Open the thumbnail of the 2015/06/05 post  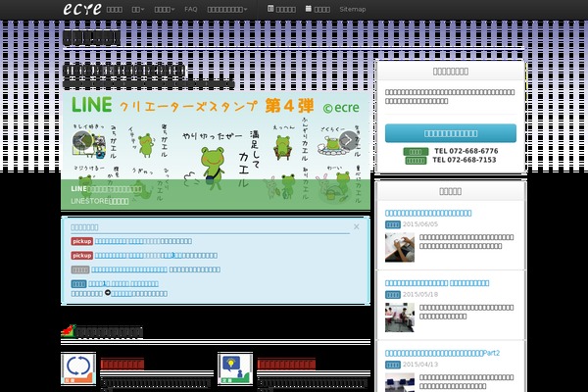400,247
